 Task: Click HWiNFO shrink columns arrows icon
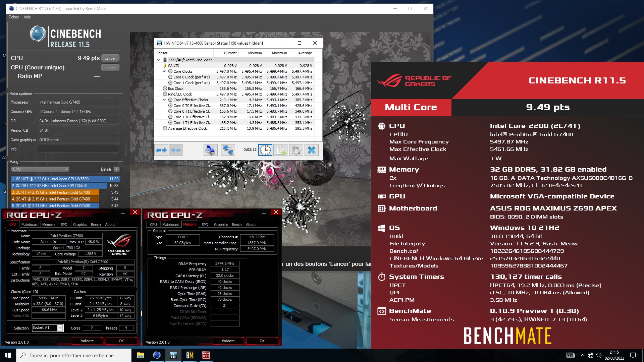tap(176, 150)
